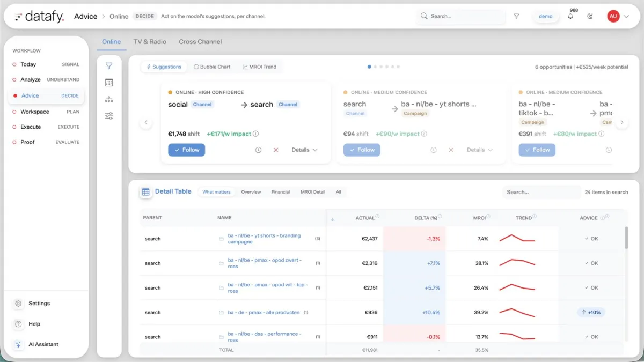
Task: Open the AU user account dropdown
Action: (x=618, y=17)
